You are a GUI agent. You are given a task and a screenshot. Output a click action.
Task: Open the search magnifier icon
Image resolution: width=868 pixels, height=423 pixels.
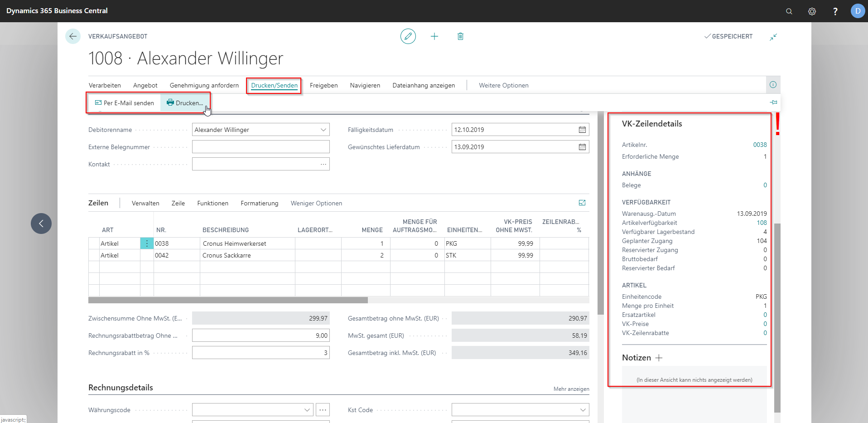coord(789,11)
